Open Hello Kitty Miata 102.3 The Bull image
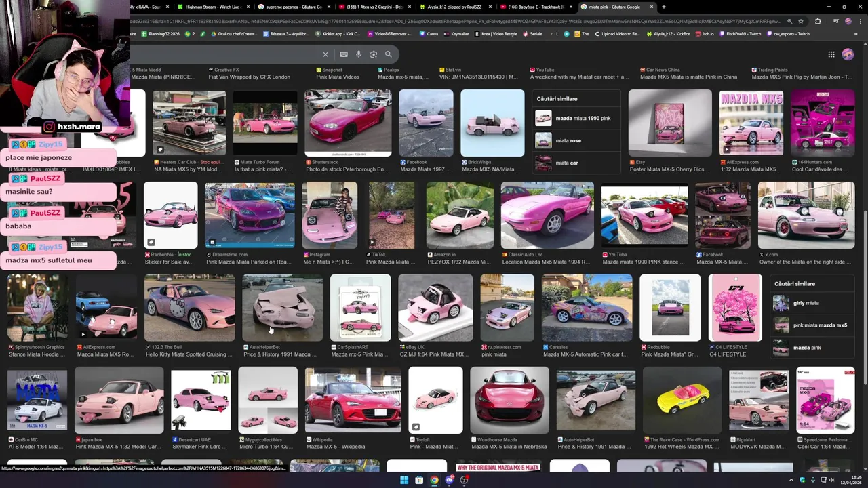The width and height of the screenshot is (868, 488). click(189, 307)
